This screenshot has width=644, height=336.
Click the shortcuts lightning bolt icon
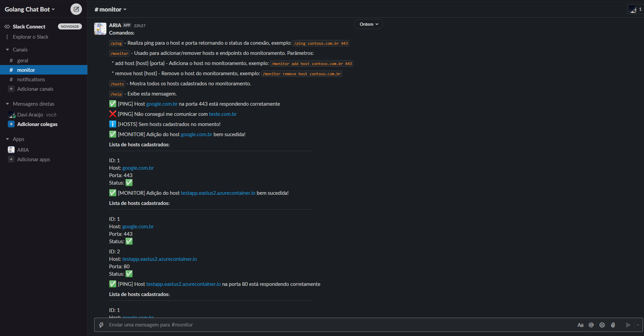click(101, 324)
